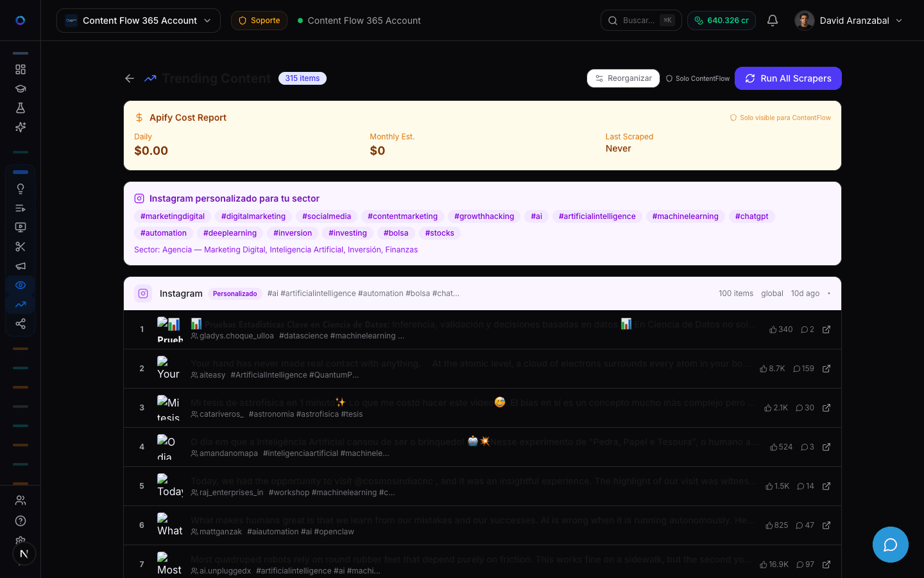924x578 pixels.
Task: Collapse the Instagram section header
Action: coord(483,293)
